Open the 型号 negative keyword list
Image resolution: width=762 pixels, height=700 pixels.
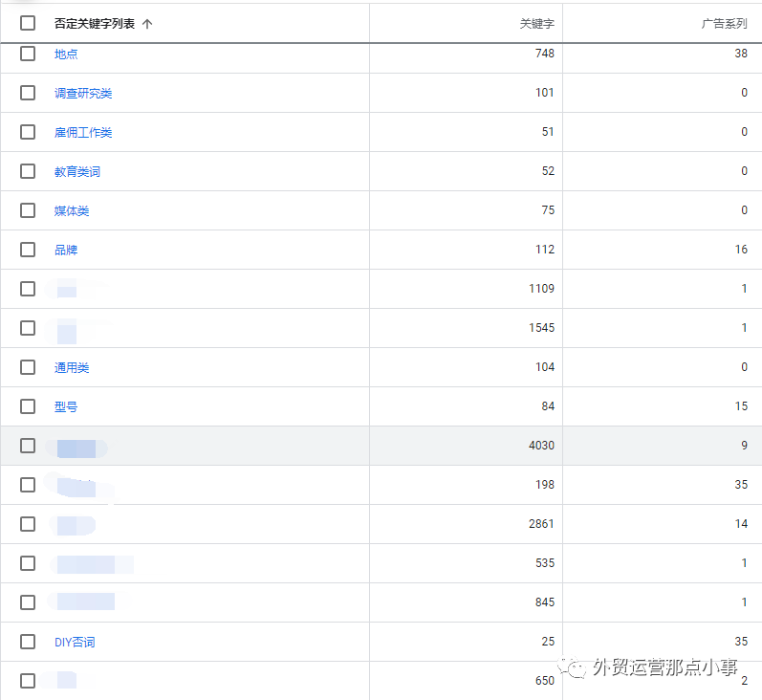click(66, 407)
